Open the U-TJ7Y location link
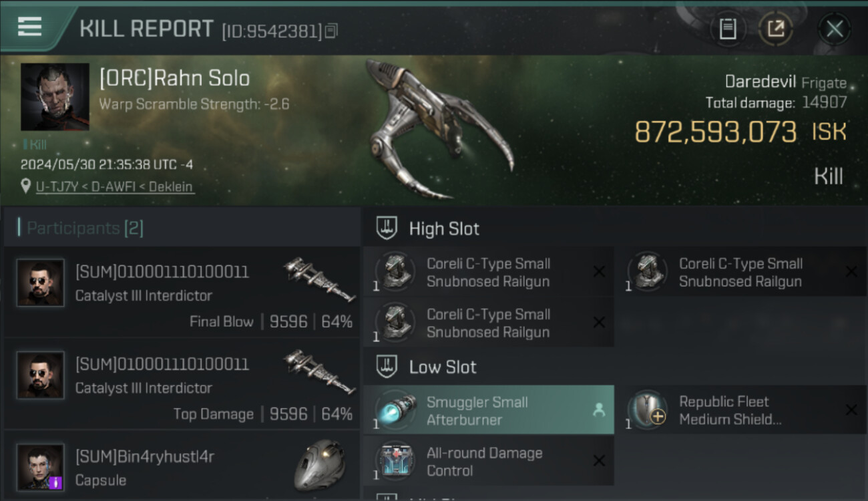The image size is (868, 501). [x=115, y=187]
